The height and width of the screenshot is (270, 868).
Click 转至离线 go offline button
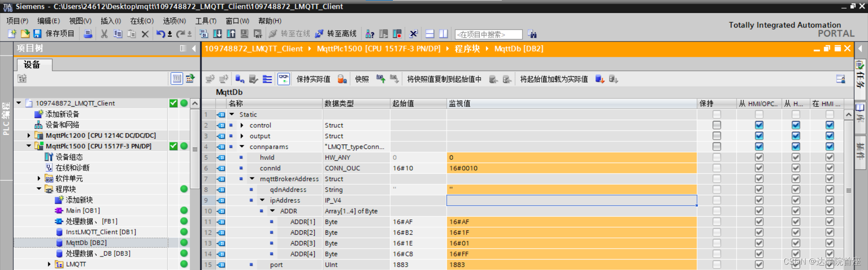coord(336,34)
